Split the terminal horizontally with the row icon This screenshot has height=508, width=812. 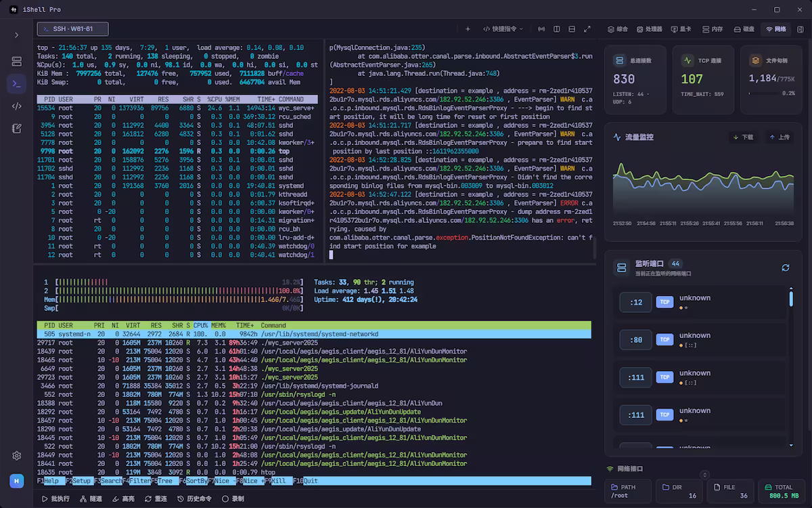click(572, 29)
